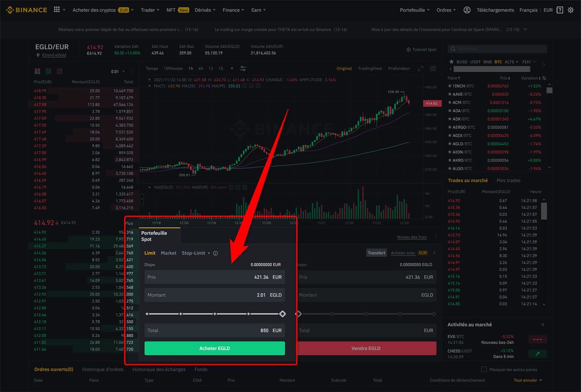Sort pairs list by Prix column
This screenshot has width=581, height=392.
[x=505, y=78]
